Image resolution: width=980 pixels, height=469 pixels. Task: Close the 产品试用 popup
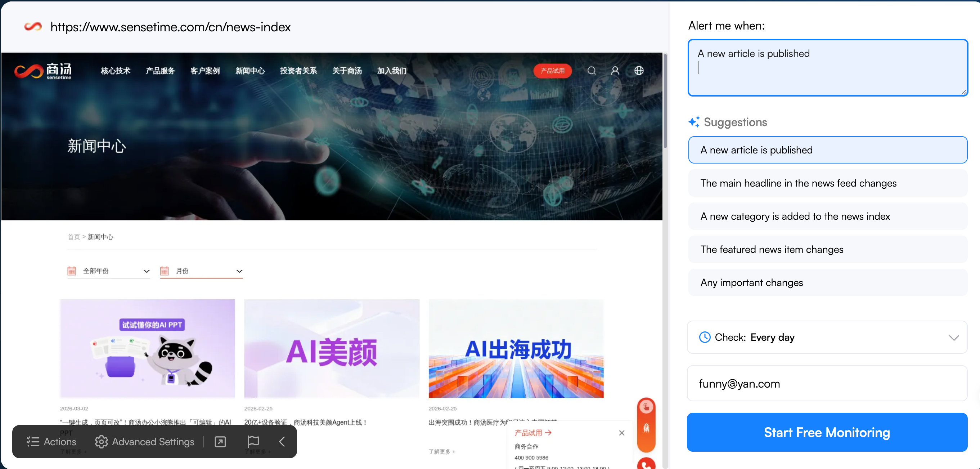[622, 433]
